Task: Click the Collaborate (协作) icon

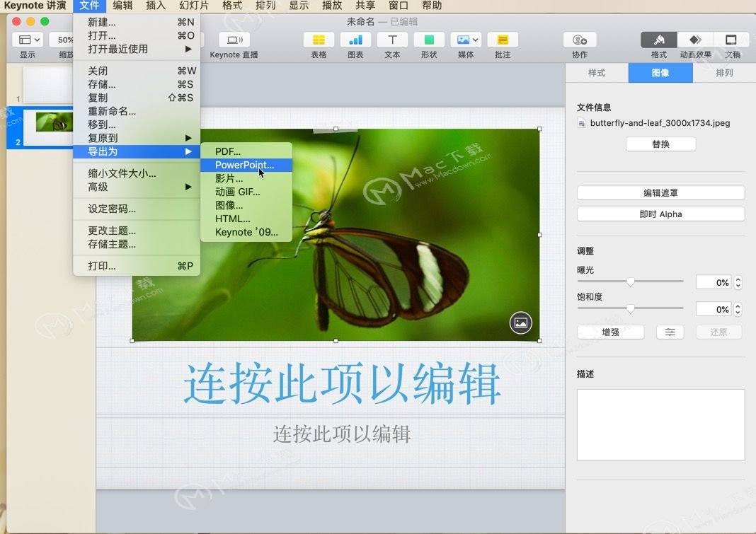Action: 580,40
